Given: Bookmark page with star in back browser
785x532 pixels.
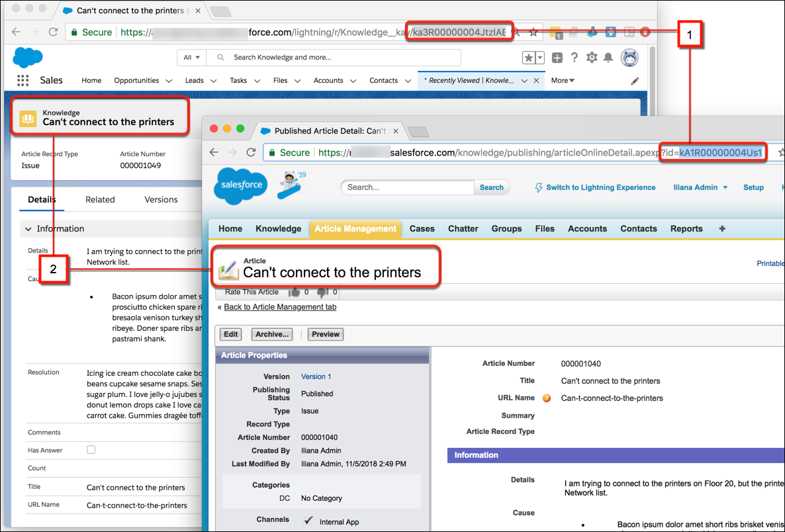Looking at the screenshot, I should coord(533,32).
